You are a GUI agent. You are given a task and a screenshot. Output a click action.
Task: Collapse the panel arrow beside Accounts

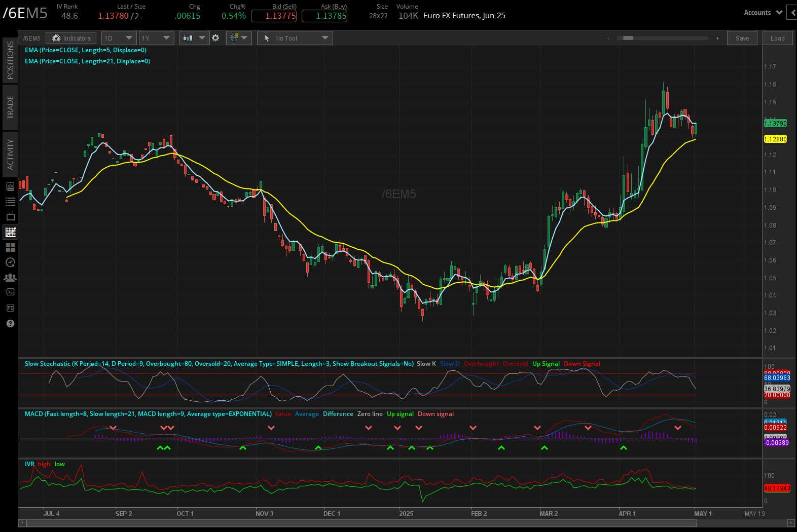click(x=792, y=13)
